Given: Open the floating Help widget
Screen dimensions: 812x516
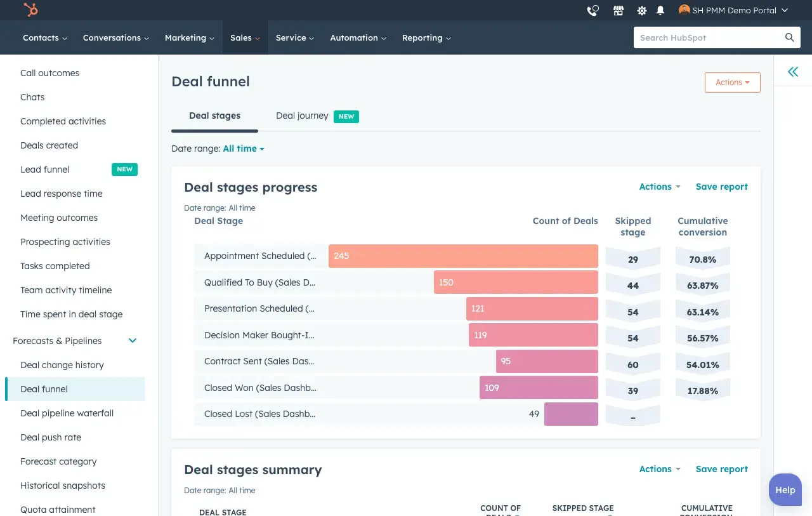Looking at the screenshot, I should [x=785, y=489].
